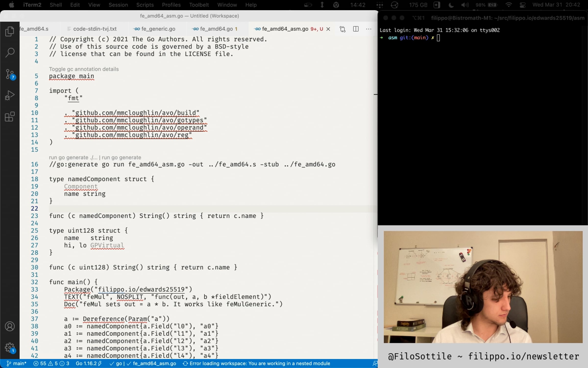
Task: Open the Extensions view in the activity bar
Action: pos(10,117)
